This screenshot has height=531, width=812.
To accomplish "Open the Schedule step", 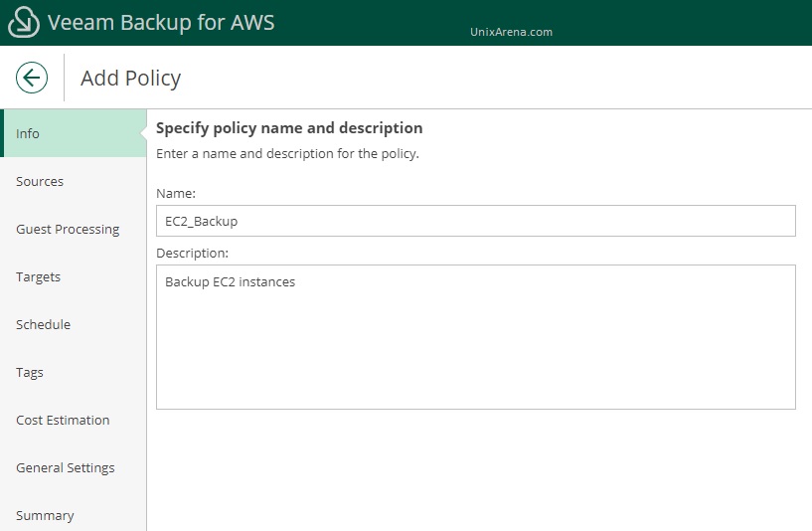I will (x=74, y=324).
